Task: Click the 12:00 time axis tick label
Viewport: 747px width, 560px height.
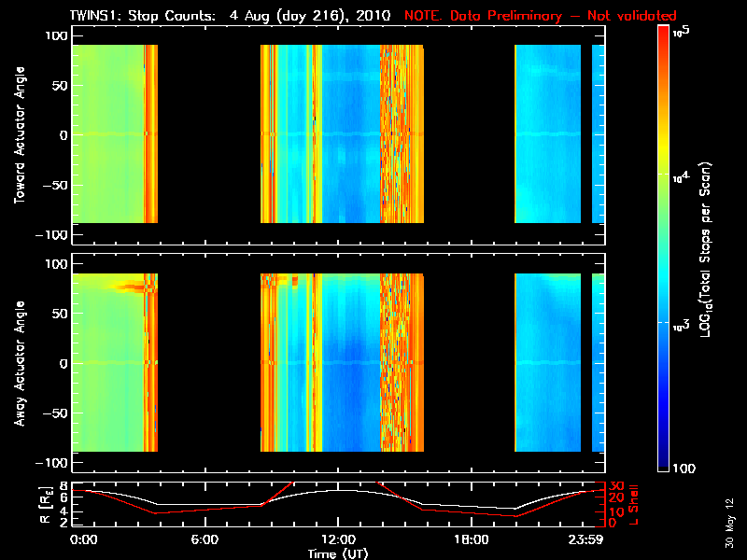Action: click(x=338, y=540)
